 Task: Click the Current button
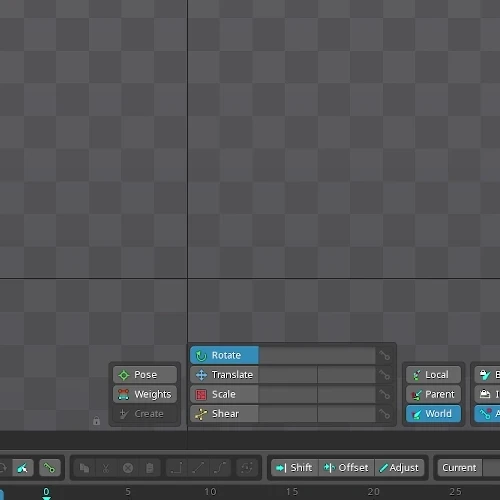[x=459, y=468]
